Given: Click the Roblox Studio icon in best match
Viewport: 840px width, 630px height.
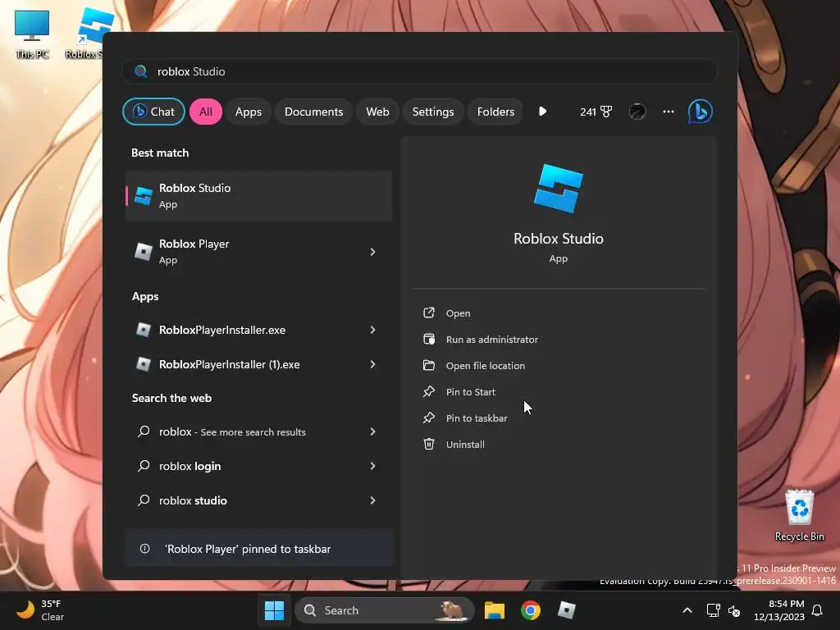Looking at the screenshot, I should click(x=144, y=196).
